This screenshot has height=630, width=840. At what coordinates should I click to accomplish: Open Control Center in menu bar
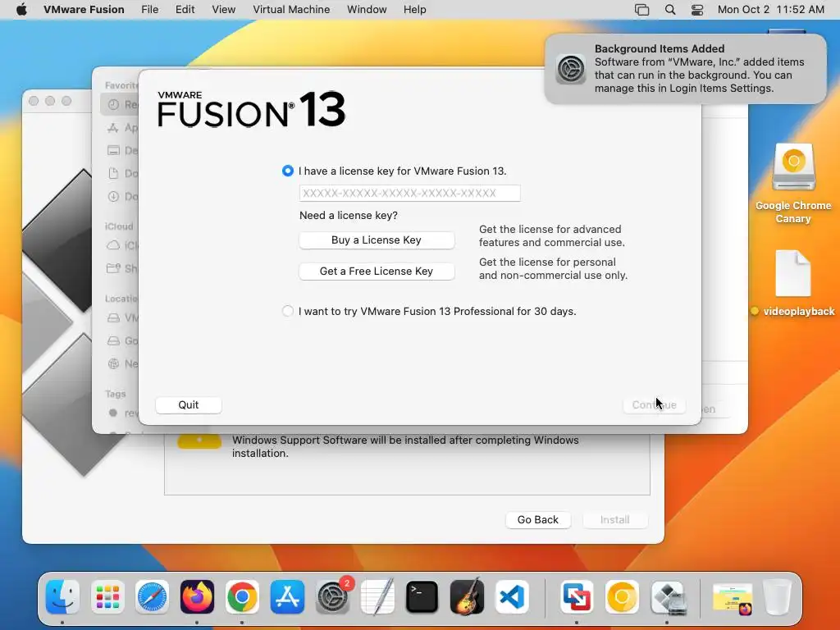pyautogui.click(x=697, y=10)
